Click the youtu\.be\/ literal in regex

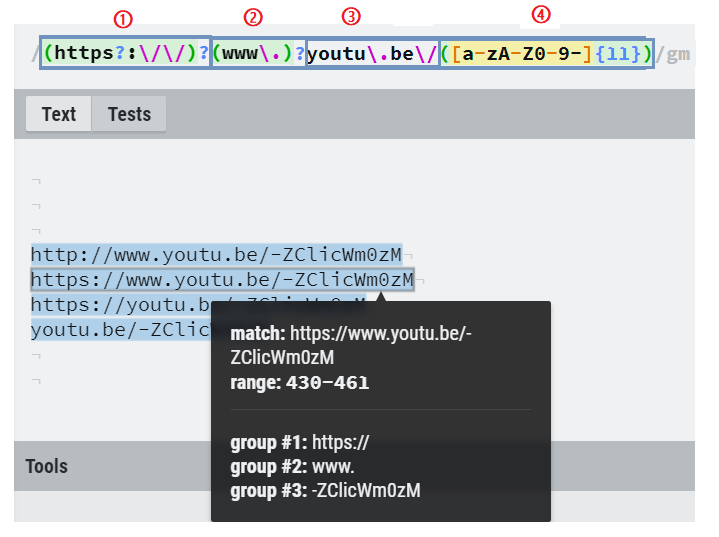point(372,54)
